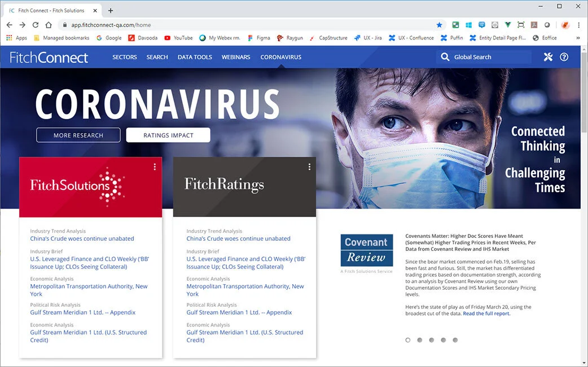
Task: Open the UX - Confluence bookmark
Action: (x=411, y=38)
